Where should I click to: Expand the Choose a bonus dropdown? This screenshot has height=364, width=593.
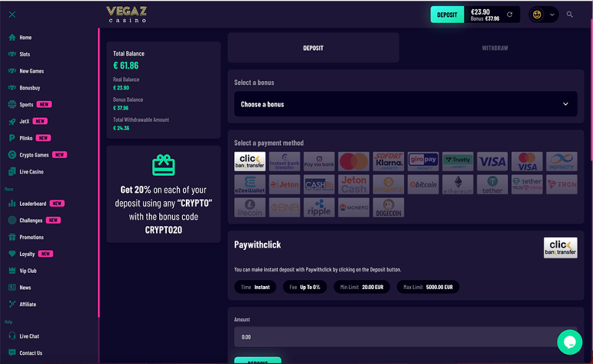coord(405,104)
